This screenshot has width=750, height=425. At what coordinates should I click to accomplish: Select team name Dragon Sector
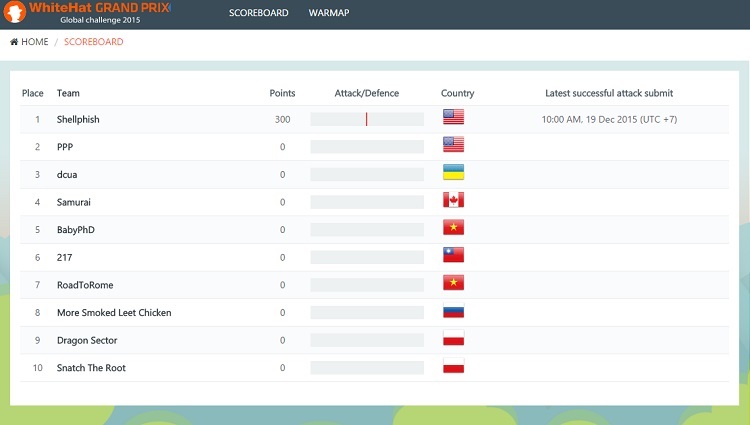87,340
